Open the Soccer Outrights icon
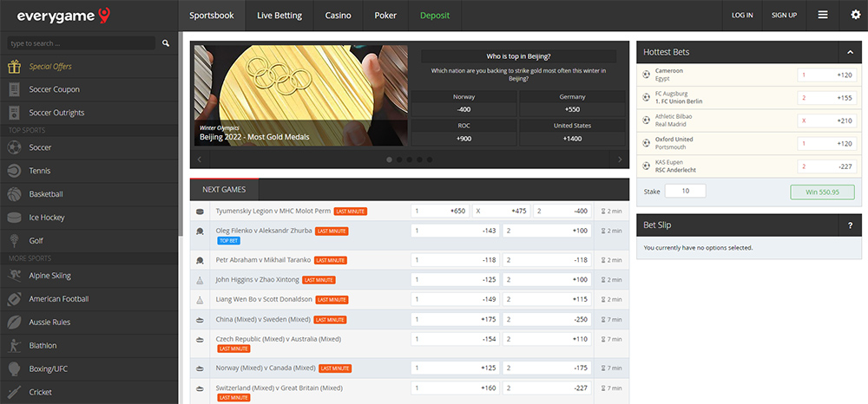Screen dimensions: 868x404 15,113
